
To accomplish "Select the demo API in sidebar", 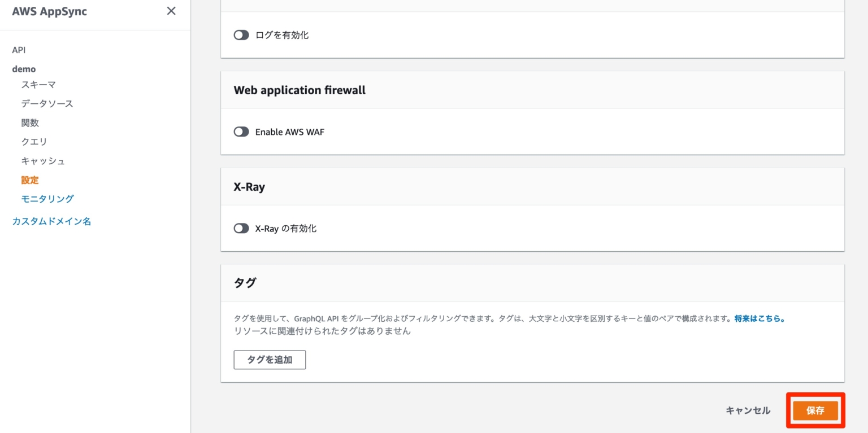I will [24, 68].
